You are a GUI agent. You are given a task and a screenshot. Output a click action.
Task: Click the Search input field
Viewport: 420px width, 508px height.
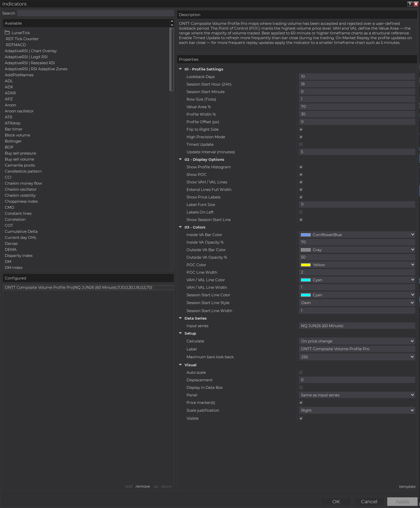(x=95, y=13)
